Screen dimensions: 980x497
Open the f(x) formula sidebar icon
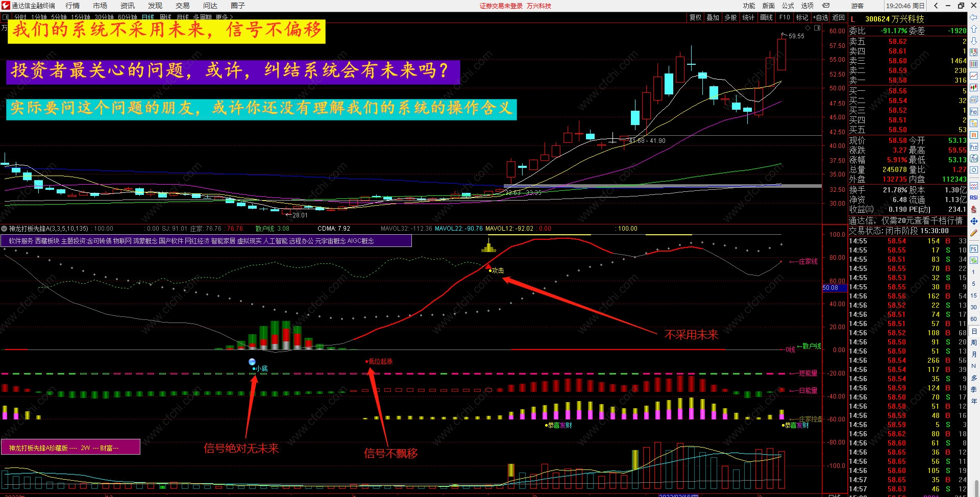(x=974, y=158)
